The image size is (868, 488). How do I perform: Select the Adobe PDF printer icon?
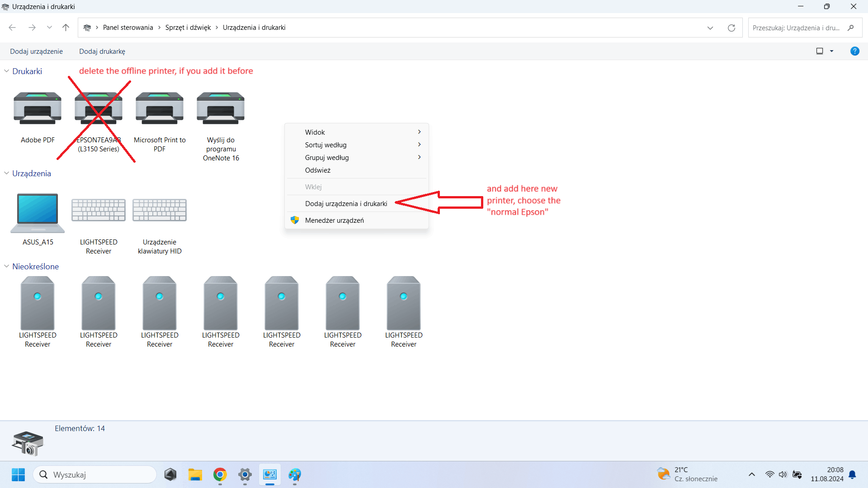pyautogui.click(x=38, y=108)
